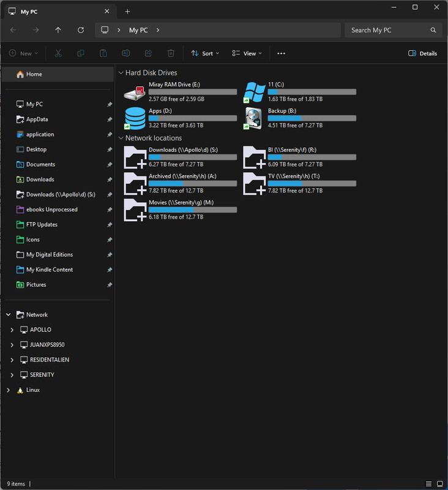Click the 11 (C:) drive usage bar
This screenshot has width=448, height=490.
point(312,92)
